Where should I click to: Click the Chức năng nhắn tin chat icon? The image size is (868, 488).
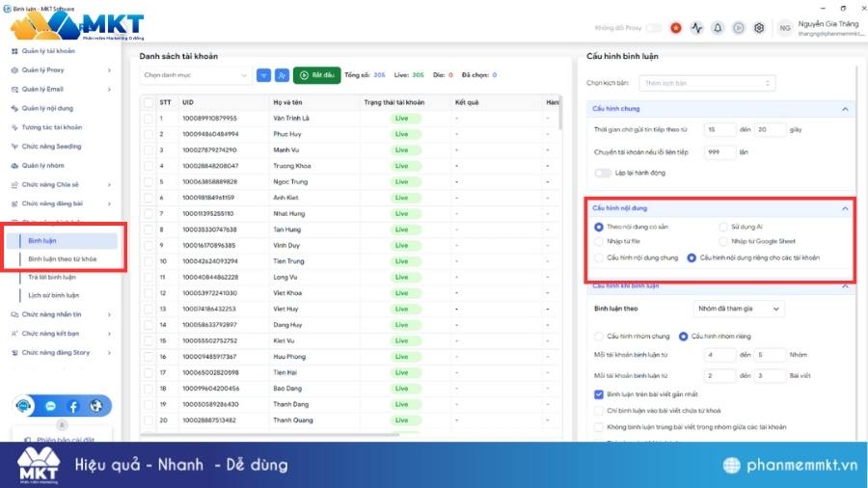(14, 314)
